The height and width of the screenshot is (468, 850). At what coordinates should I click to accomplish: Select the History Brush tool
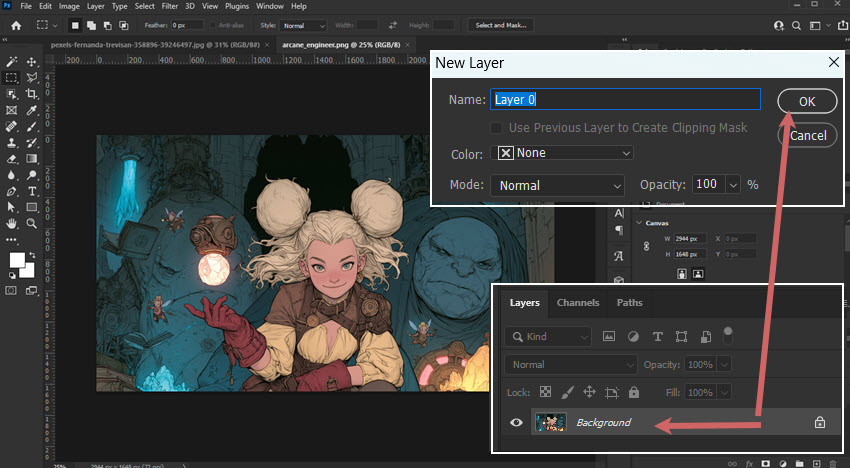point(32,143)
